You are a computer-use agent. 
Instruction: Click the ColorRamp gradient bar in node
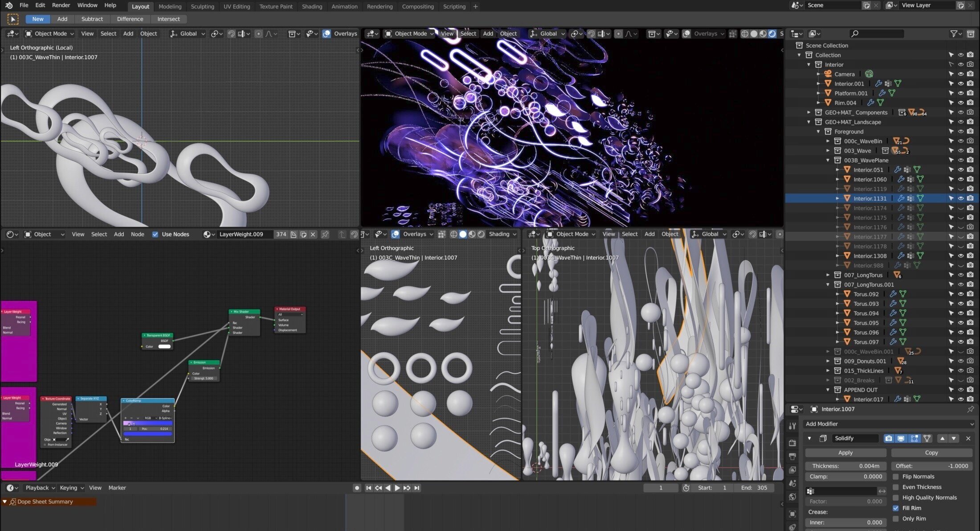147,424
